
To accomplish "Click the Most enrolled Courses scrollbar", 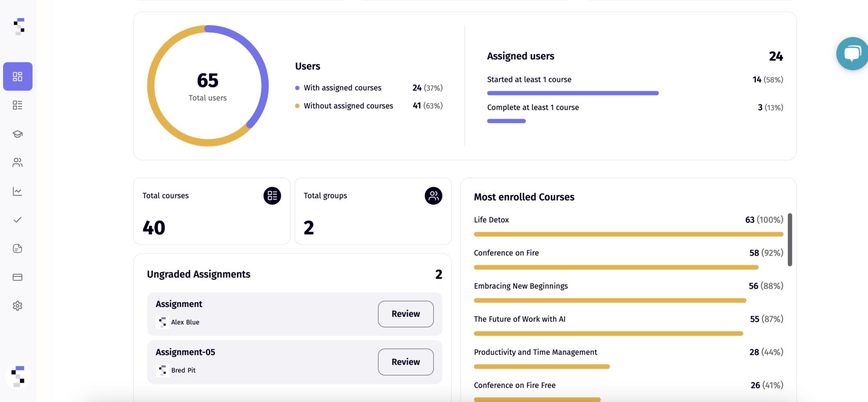I will [x=789, y=240].
